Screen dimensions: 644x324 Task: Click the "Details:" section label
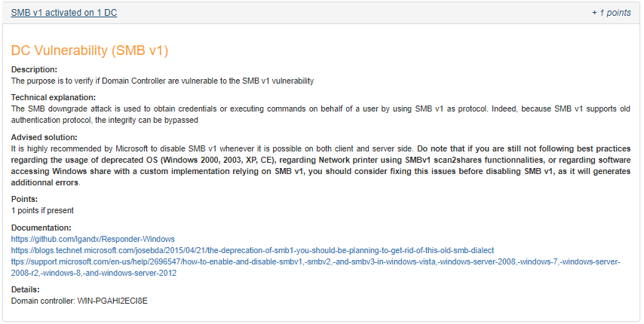coord(26,289)
